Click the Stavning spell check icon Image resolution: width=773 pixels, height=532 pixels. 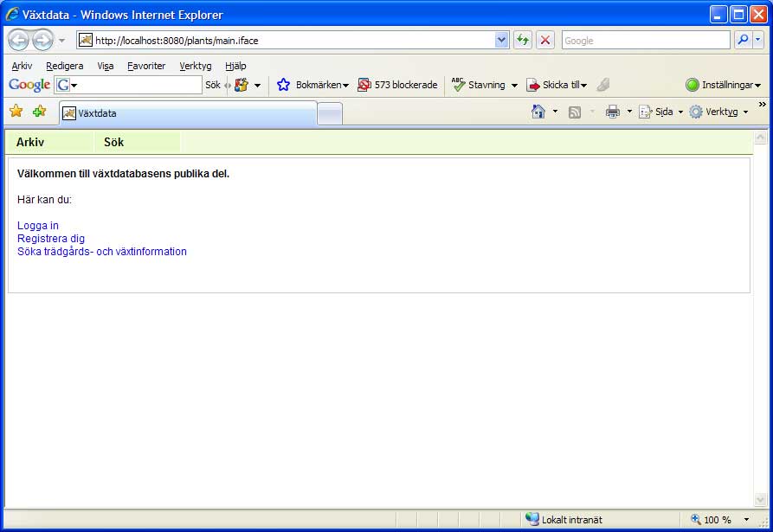459,85
